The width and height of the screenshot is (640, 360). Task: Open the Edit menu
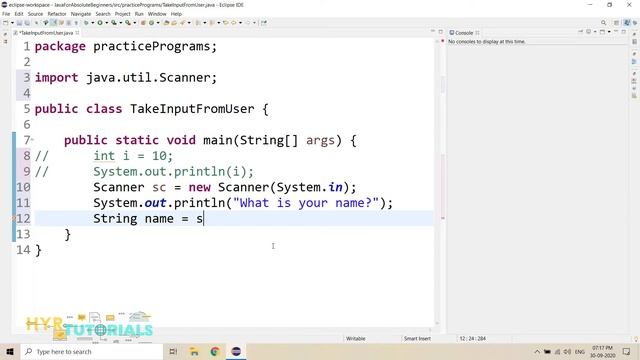tap(19, 14)
